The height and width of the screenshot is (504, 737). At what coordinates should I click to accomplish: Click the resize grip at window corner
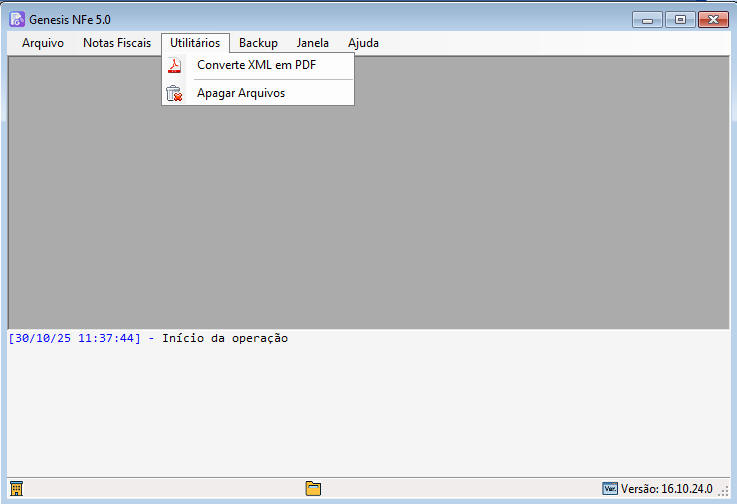724,492
